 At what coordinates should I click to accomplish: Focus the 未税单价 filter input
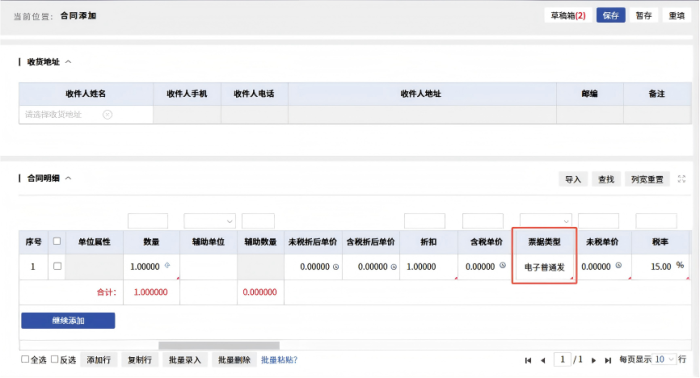[x=599, y=221]
